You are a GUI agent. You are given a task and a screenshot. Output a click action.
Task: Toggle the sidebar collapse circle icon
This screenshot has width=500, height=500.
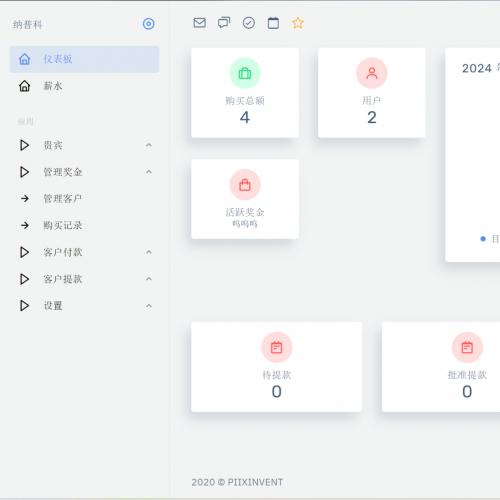(148, 24)
